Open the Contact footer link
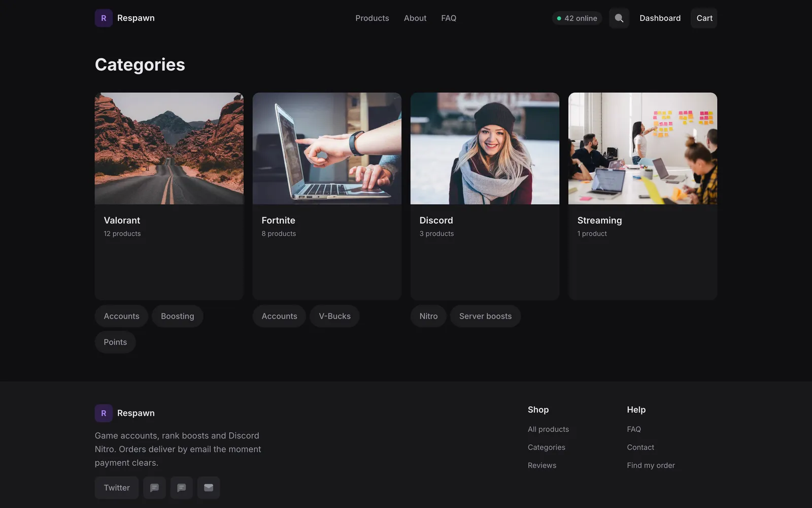 (640, 448)
